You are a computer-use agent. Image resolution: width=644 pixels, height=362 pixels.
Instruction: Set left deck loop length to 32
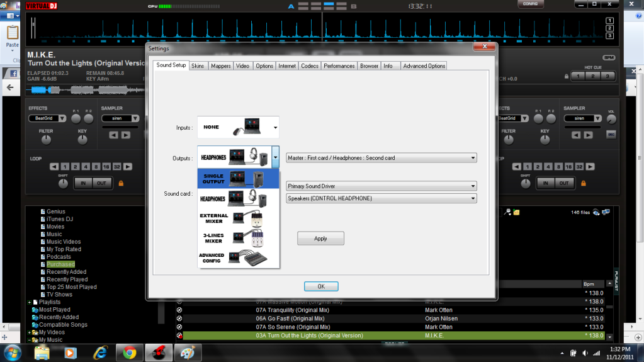tap(116, 167)
